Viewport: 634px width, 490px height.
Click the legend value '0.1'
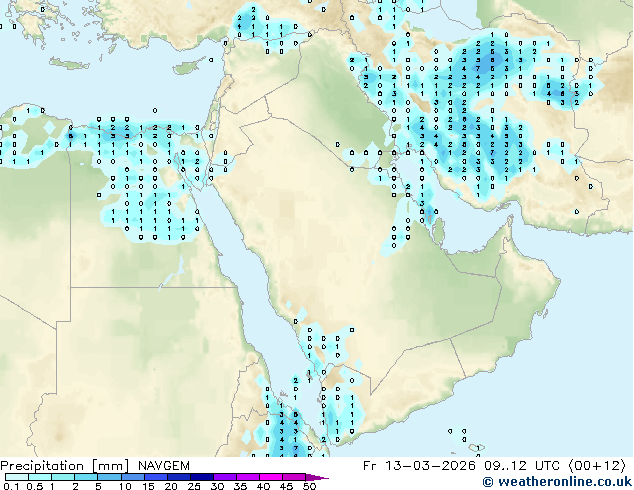click(11, 486)
